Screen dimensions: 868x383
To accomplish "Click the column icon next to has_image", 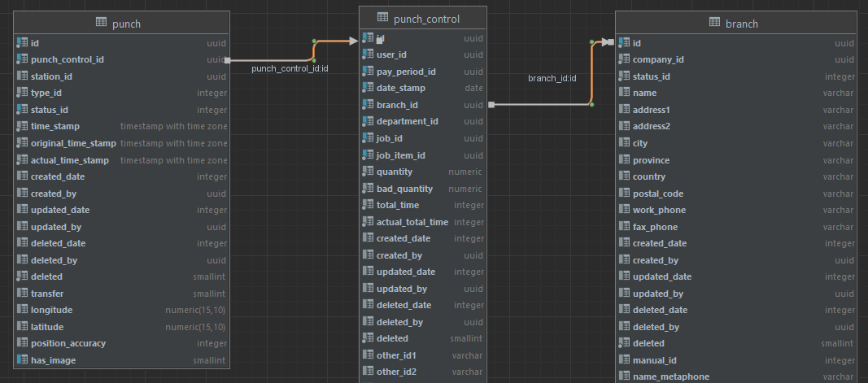I will click(22, 360).
